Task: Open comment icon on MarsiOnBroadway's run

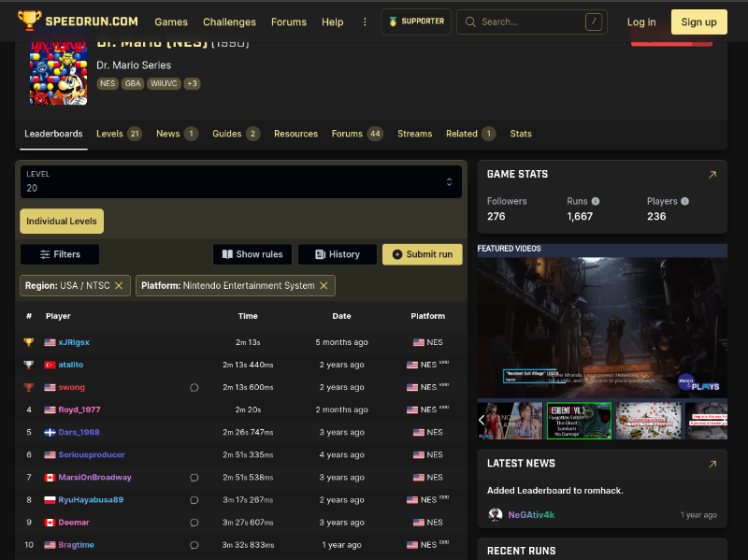Action: click(x=194, y=478)
